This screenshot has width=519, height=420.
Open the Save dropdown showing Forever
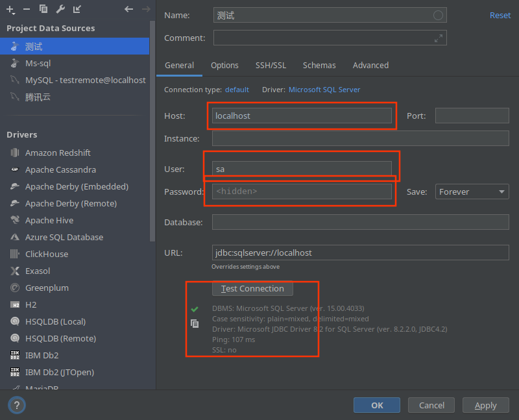[472, 191]
